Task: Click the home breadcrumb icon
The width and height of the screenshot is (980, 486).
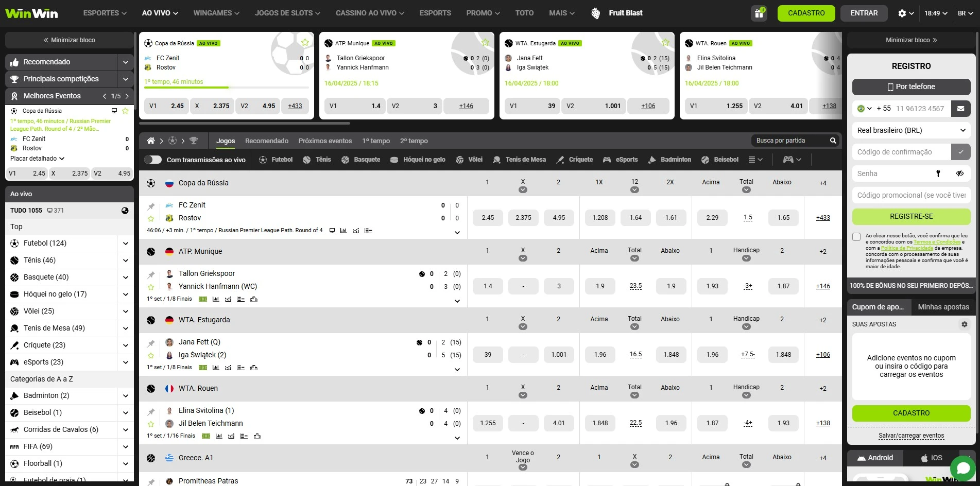Action: coord(151,141)
